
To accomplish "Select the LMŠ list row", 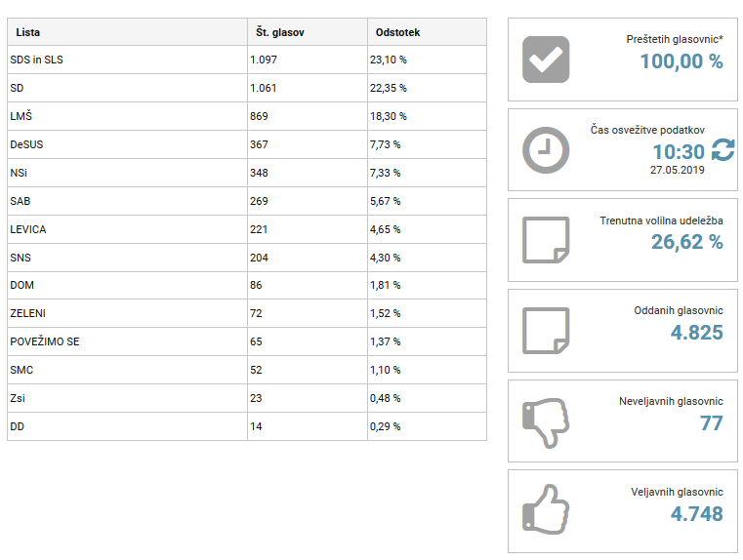I will 247,116.
